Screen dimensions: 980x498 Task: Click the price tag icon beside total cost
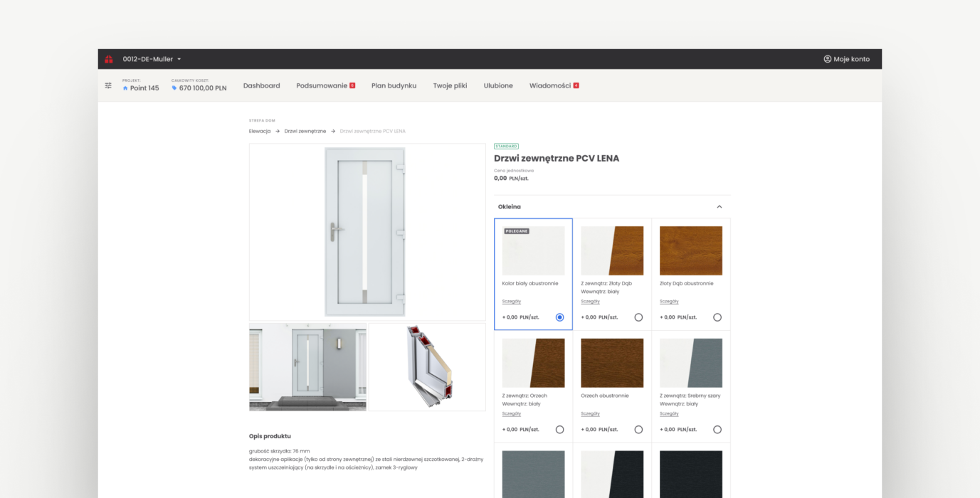click(x=174, y=88)
